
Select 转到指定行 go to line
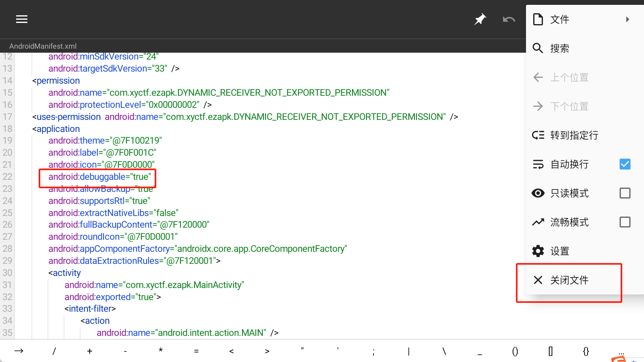(x=574, y=135)
